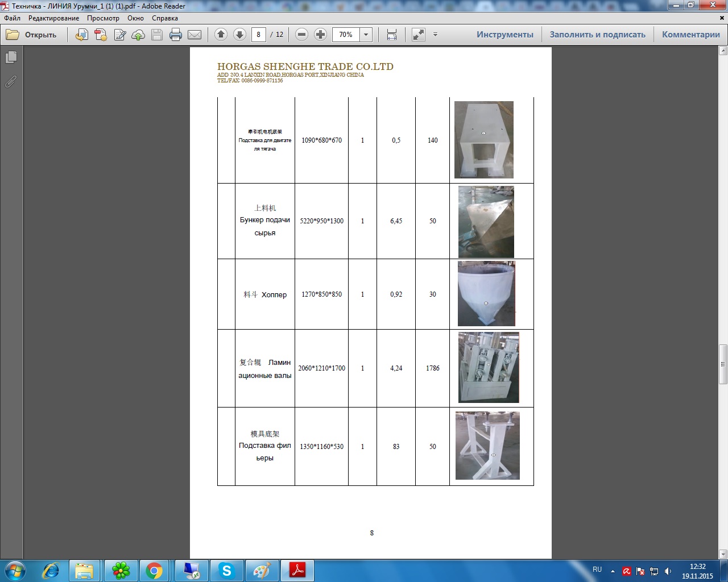This screenshot has width=728, height=582.
Task: Click the full screen read mode icon
Action: (419, 35)
